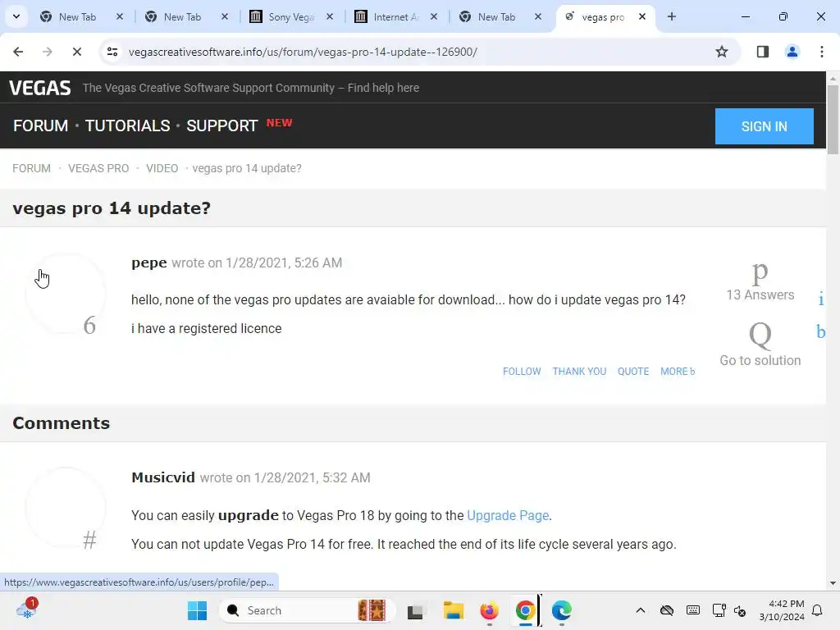Open the TUTORIALS menu item
Screen dimensions: 840x630
pyautogui.click(x=127, y=126)
